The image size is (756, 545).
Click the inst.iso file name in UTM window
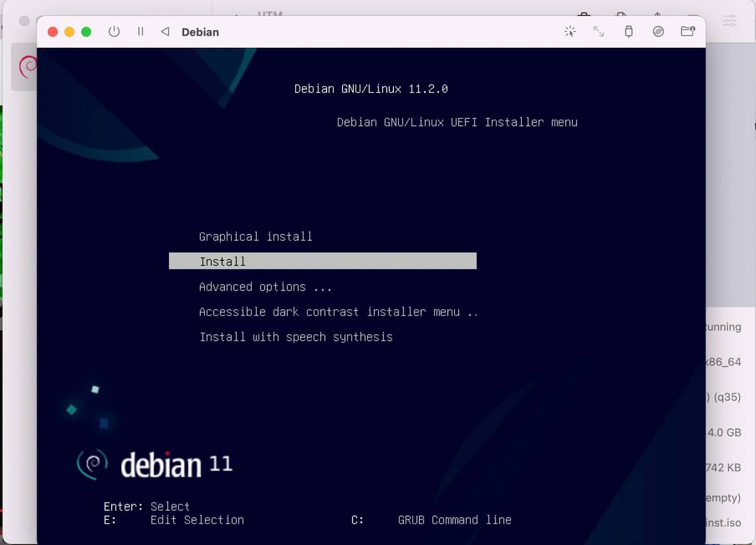pos(723,523)
